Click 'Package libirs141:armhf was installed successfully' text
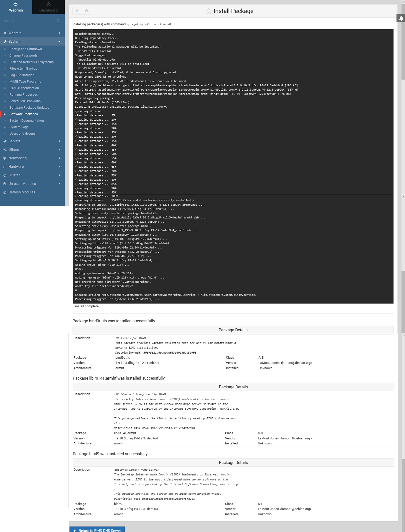This screenshot has width=405, height=532. click(x=119, y=378)
